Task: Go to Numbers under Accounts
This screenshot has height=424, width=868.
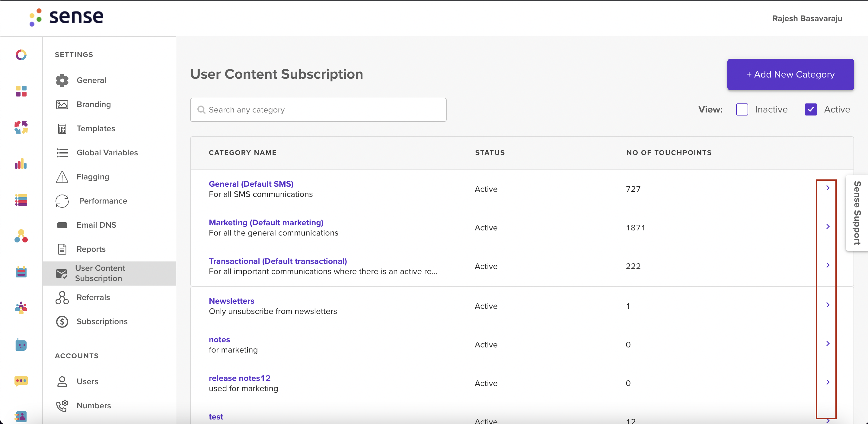Action: pos(109,406)
